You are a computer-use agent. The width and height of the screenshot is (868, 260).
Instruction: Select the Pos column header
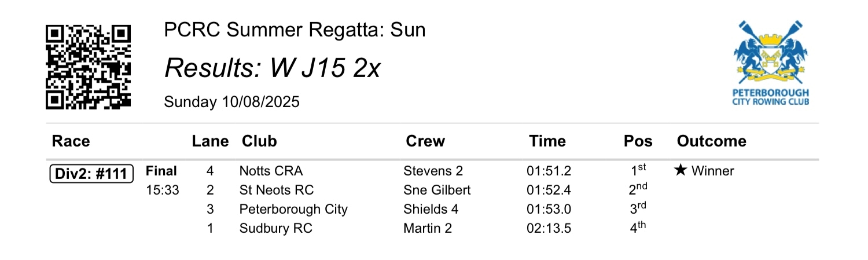pyautogui.click(x=638, y=141)
